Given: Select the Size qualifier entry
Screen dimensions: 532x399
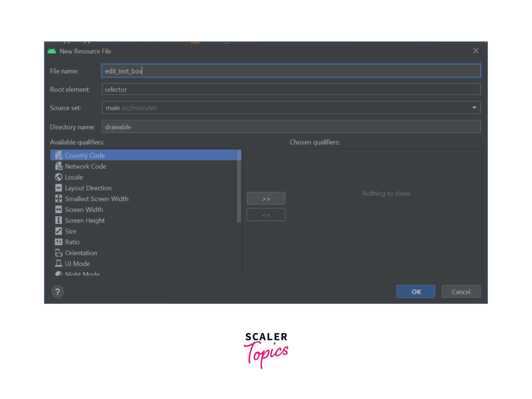Looking at the screenshot, I should [70, 231].
